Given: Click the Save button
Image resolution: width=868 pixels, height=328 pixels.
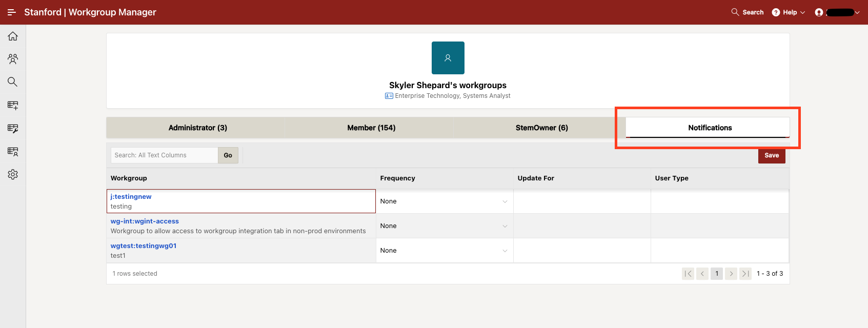Looking at the screenshot, I should point(772,155).
